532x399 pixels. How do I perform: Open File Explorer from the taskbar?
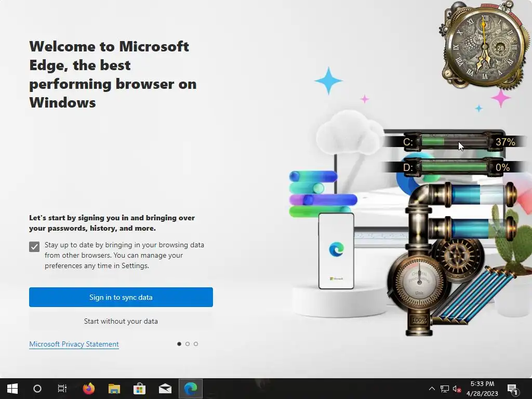[114, 389]
